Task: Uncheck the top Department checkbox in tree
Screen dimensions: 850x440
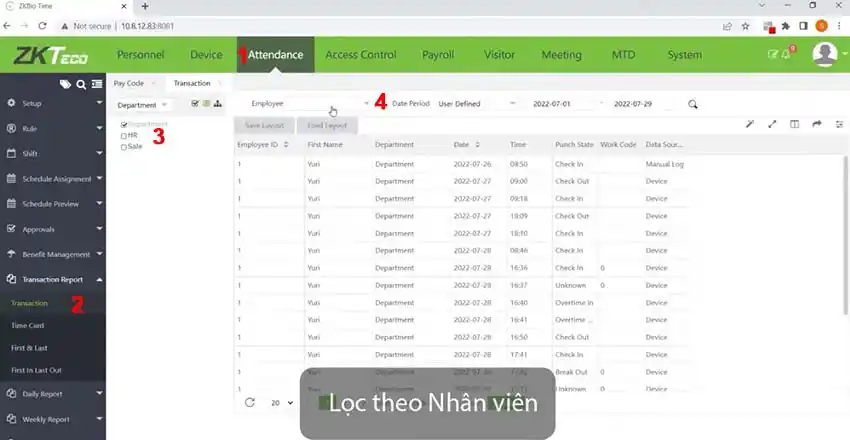Action: click(124, 125)
